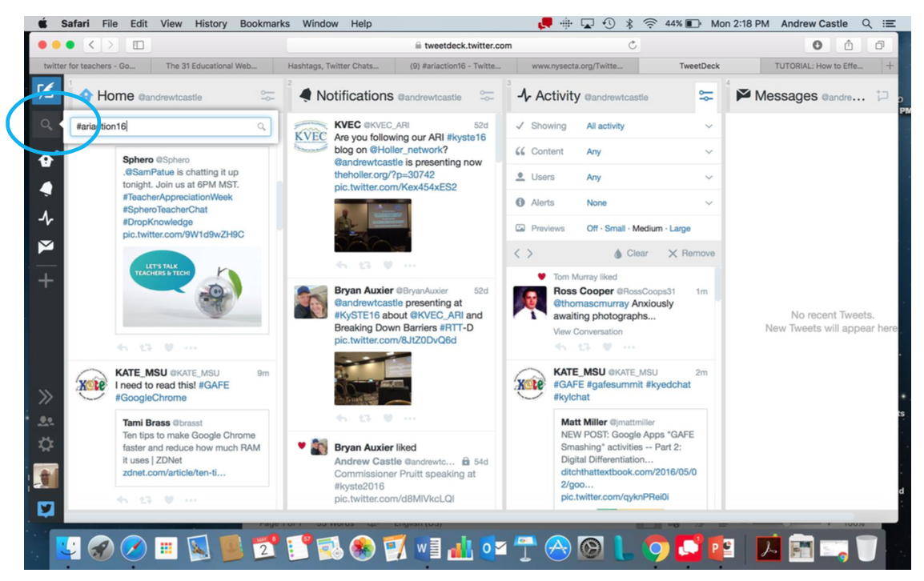Submit search with the magnifier inside the search box

pos(262,126)
